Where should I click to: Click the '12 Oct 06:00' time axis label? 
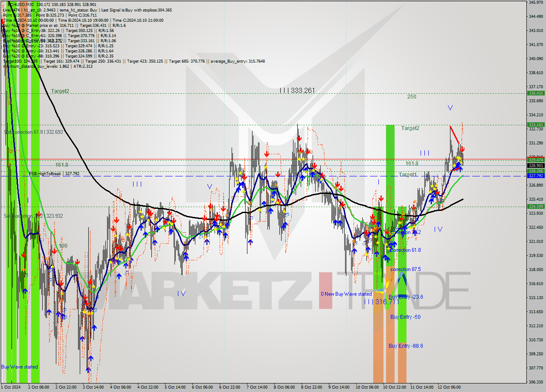coord(449,388)
